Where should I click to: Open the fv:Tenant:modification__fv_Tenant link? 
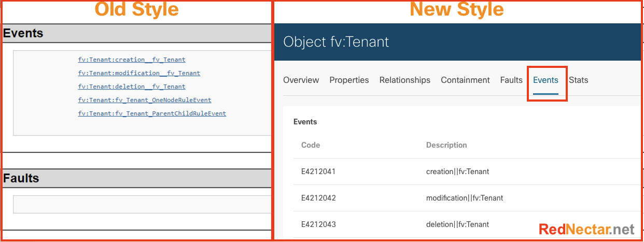139,73
